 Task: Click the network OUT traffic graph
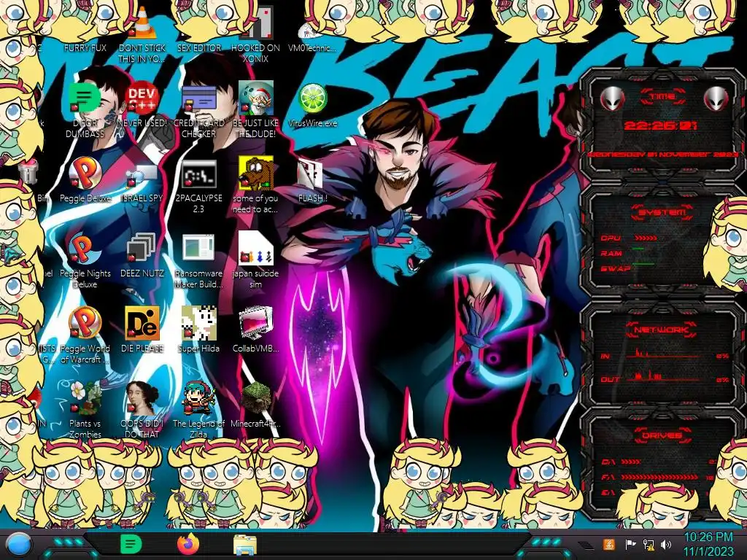662,377
